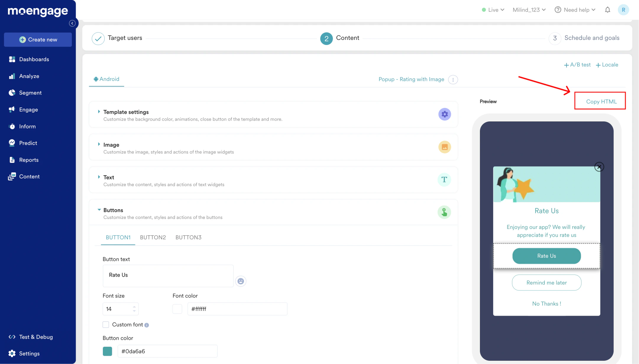Open the three-dot menu next to template name
Image resolution: width=639 pixels, height=364 pixels.
[x=453, y=79]
